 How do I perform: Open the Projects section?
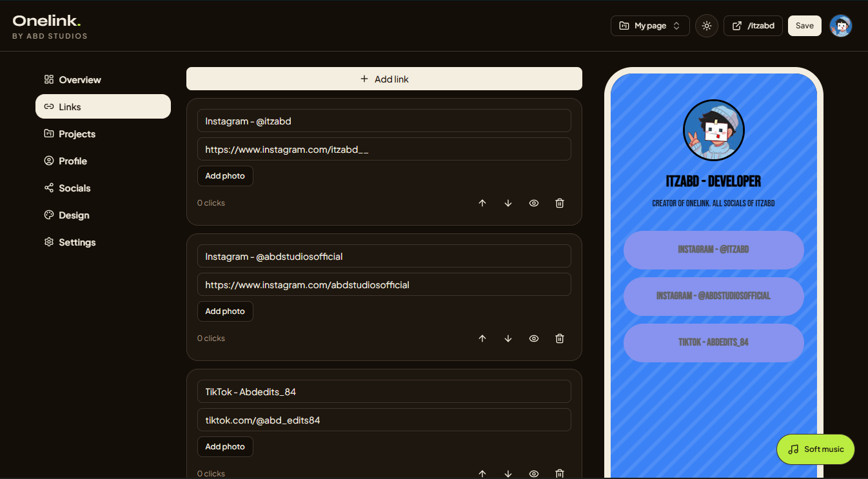103,134
